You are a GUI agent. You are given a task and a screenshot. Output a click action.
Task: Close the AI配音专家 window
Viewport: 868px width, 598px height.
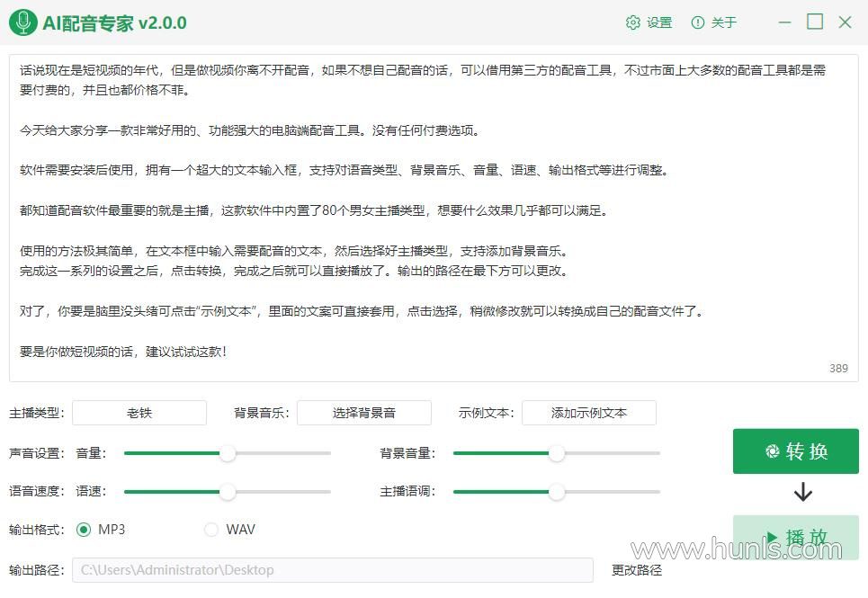[845, 22]
